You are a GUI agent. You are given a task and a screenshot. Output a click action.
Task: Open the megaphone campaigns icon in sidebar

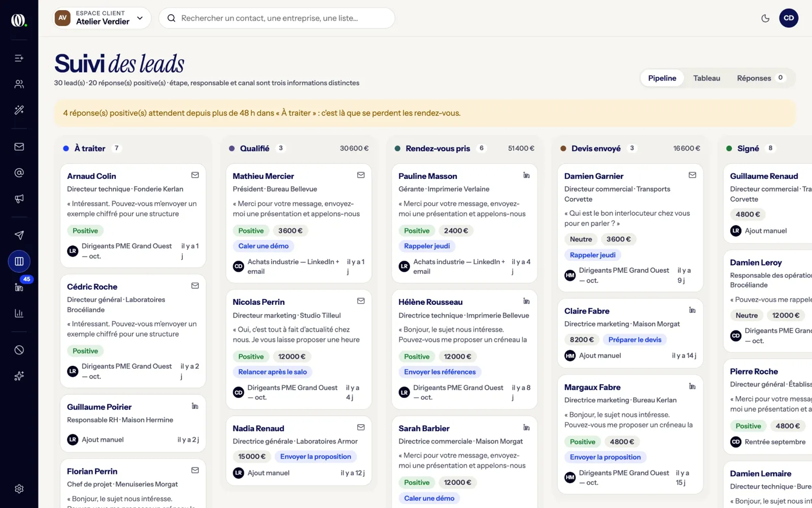click(19, 199)
